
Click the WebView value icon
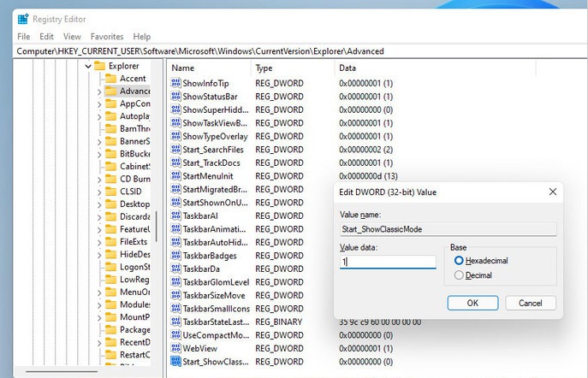point(175,348)
